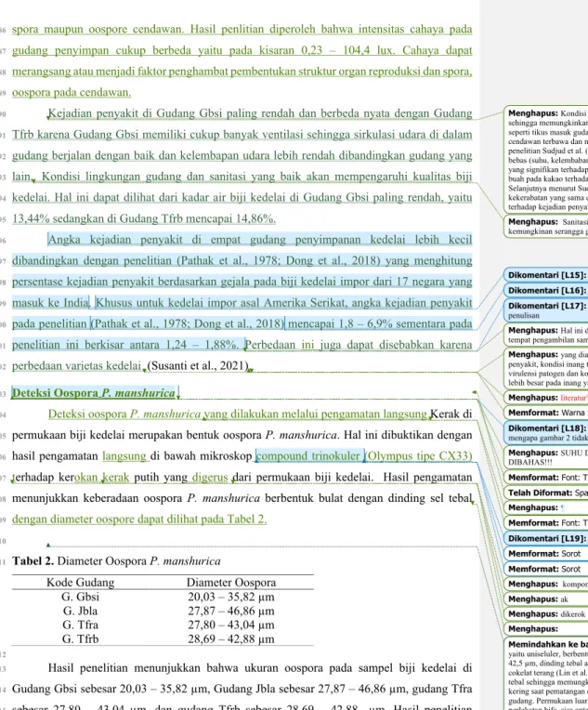
Task: Click the cell '27,87 – 46,86 µm' in table
Action: (x=231, y=611)
